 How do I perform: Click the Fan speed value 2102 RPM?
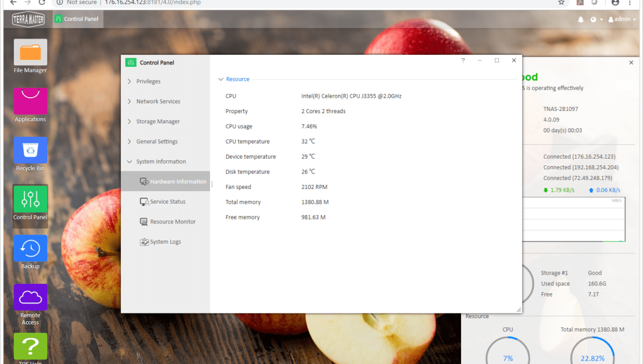click(314, 187)
